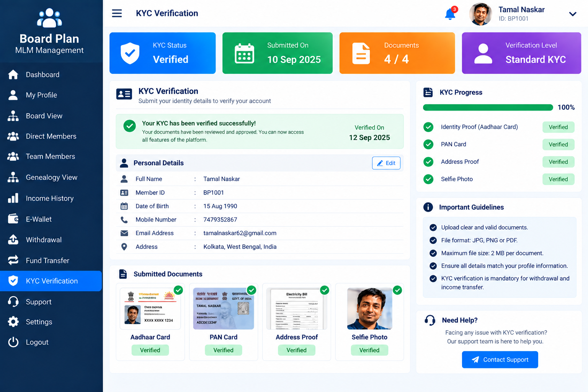This screenshot has height=392, width=588.
Task: Click Verified badge for Identity Proof (Aadhaar Card)
Action: pos(558,127)
